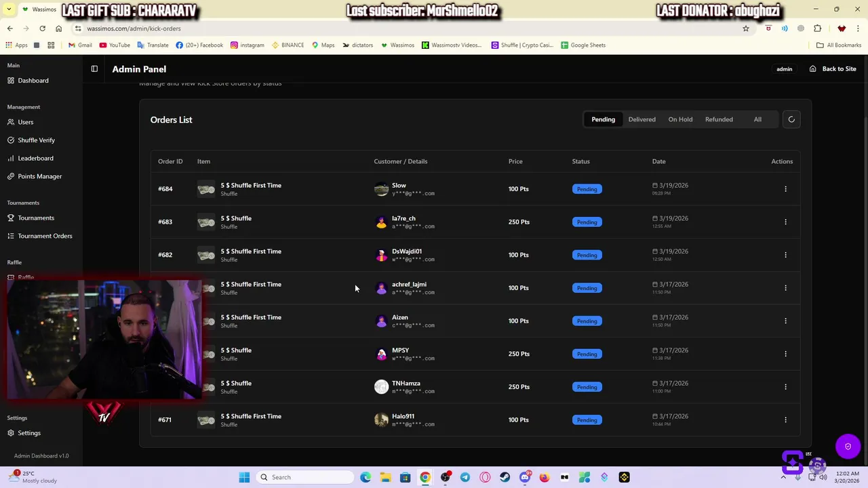Show hidden system tray icons chevron
This screenshot has width=868, height=488.
783,477
